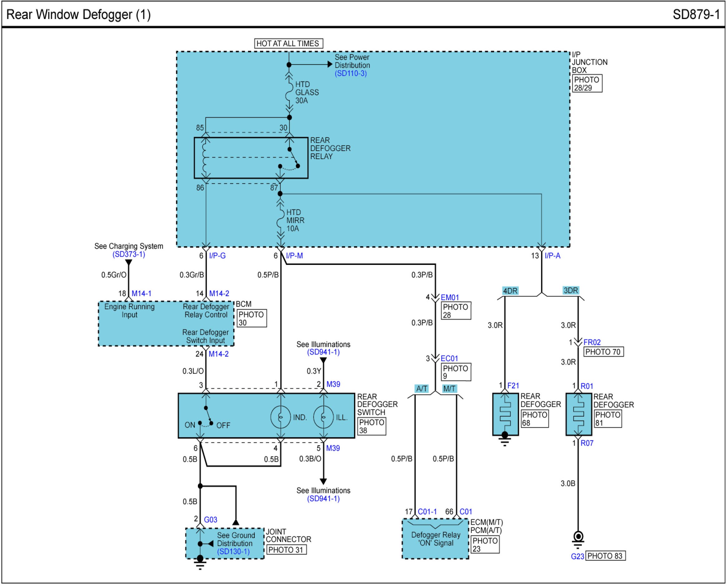Open the PHOTO 28/29 junction box reference
Image resolution: width=728 pixels, height=586 pixels.
(x=587, y=84)
